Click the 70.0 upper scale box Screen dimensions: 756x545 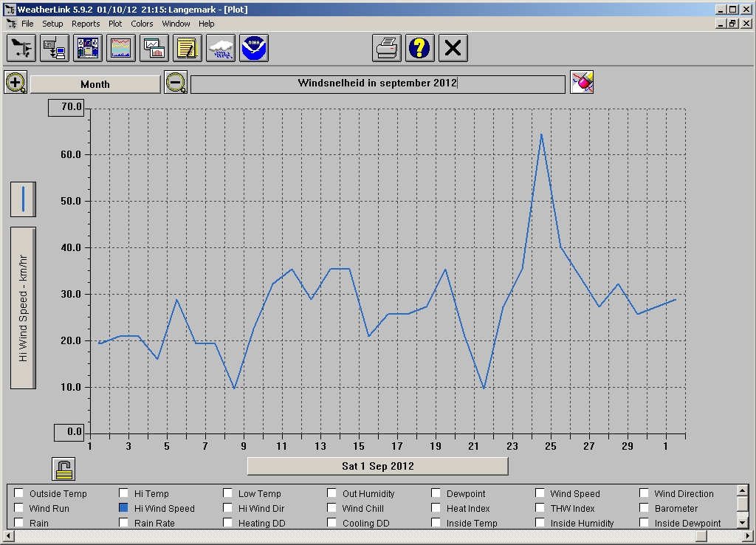coord(66,107)
